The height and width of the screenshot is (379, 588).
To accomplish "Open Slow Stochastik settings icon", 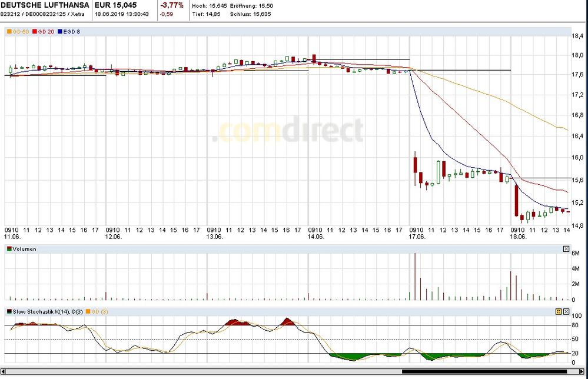I will pos(559,311).
